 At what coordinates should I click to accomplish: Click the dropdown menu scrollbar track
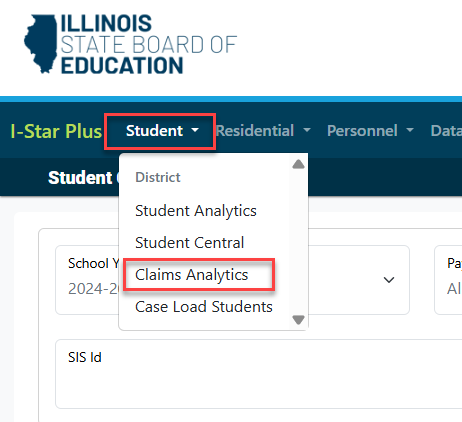[x=298, y=242]
